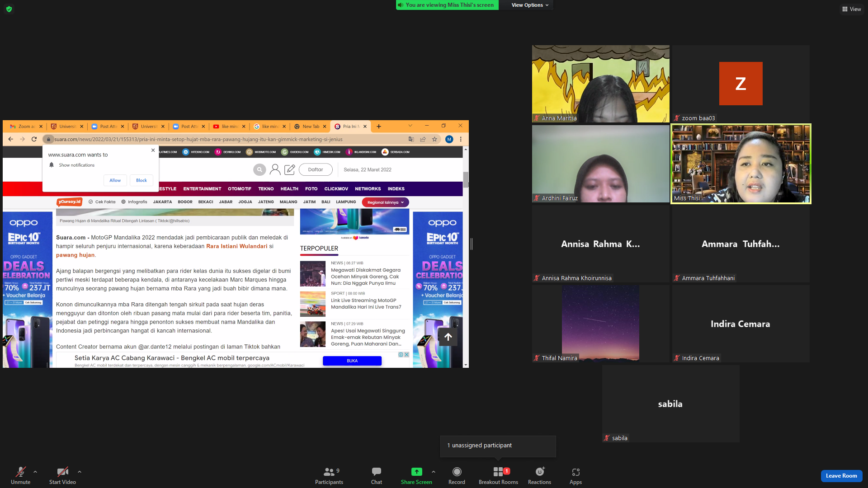
Task: Click the user account icon on suara.com
Action: tap(275, 170)
